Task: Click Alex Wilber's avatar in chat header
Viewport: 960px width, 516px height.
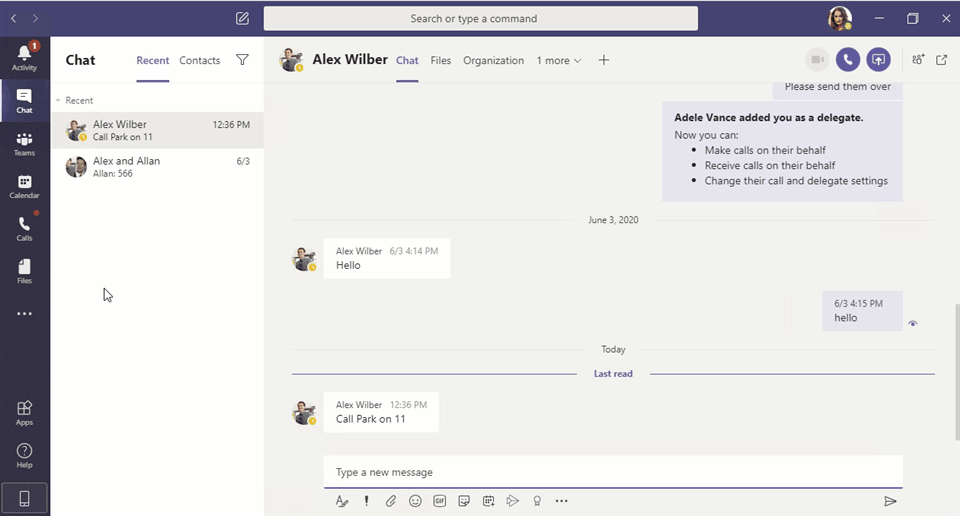Action: [x=291, y=59]
